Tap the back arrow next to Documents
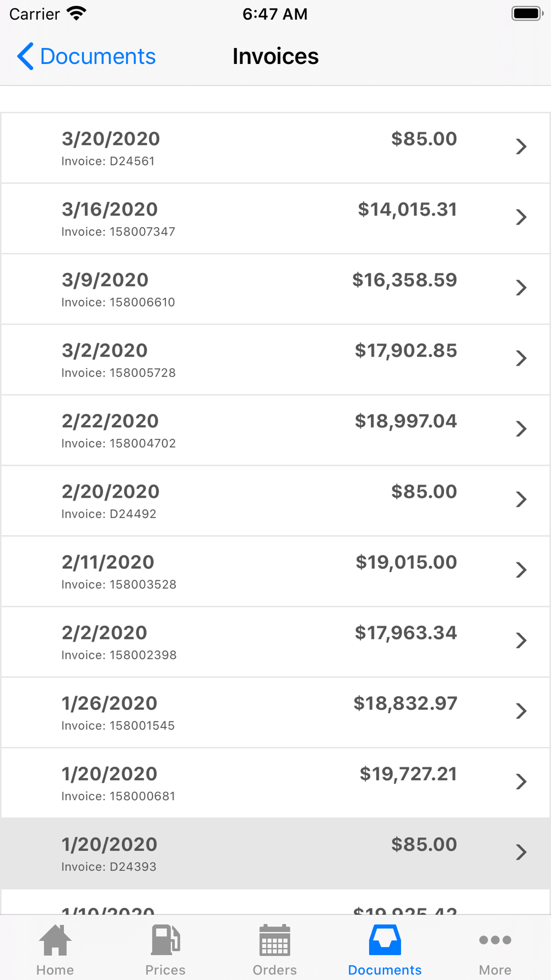Viewport: 551px width, 980px height. tap(25, 56)
